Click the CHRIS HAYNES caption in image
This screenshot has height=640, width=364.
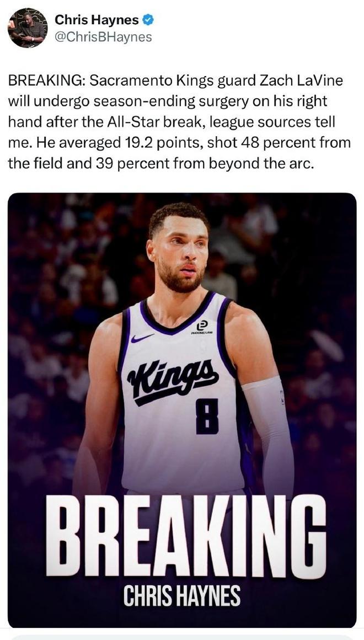click(182, 596)
